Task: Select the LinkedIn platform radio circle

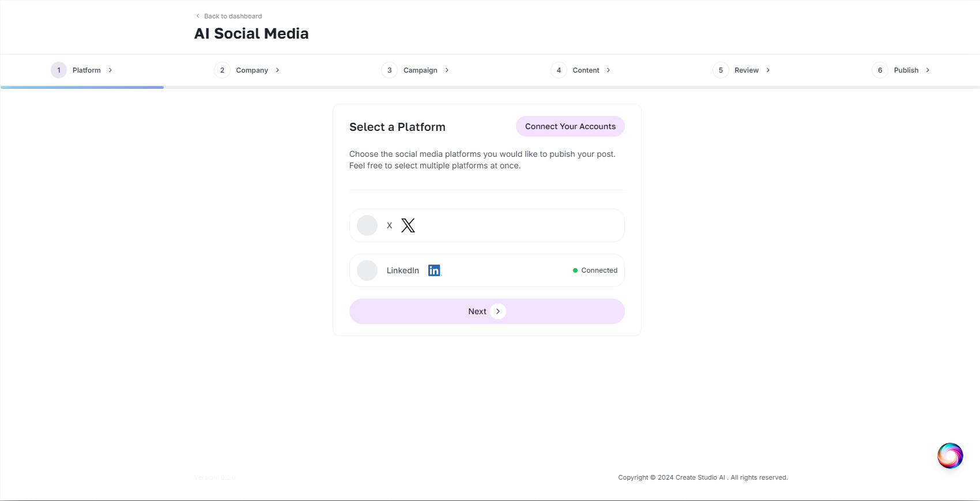Action: point(367,270)
